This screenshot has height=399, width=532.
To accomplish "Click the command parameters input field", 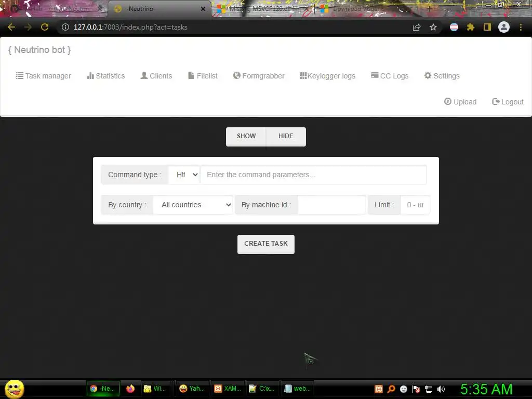I will pos(313,175).
